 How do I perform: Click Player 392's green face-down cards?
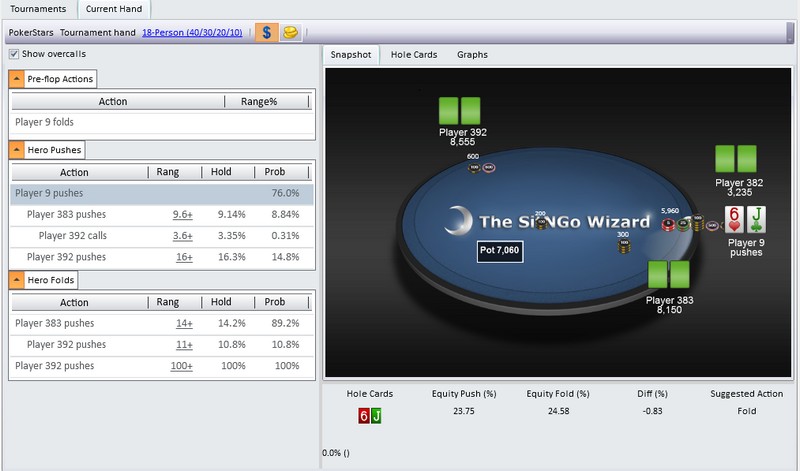(459, 110)
